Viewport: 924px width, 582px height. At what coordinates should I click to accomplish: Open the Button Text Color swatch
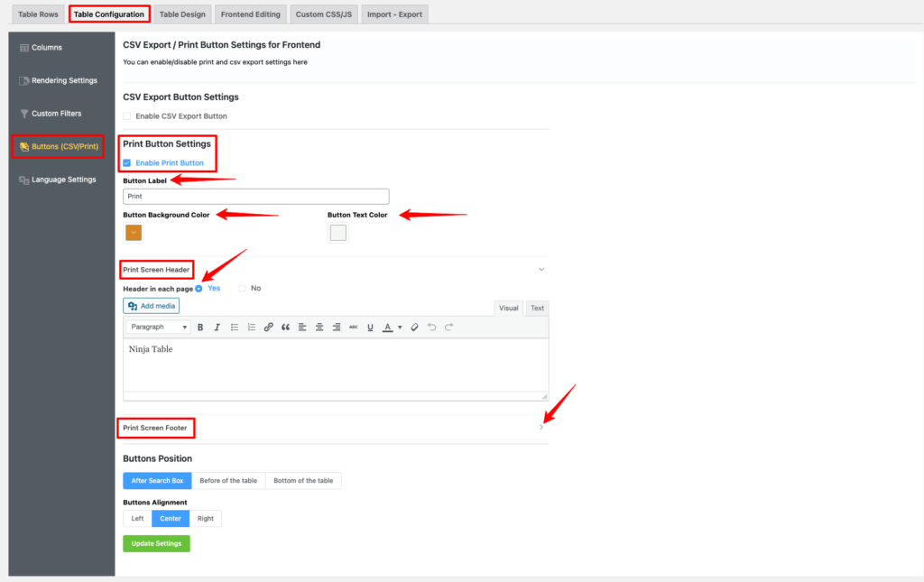point(338,233)
